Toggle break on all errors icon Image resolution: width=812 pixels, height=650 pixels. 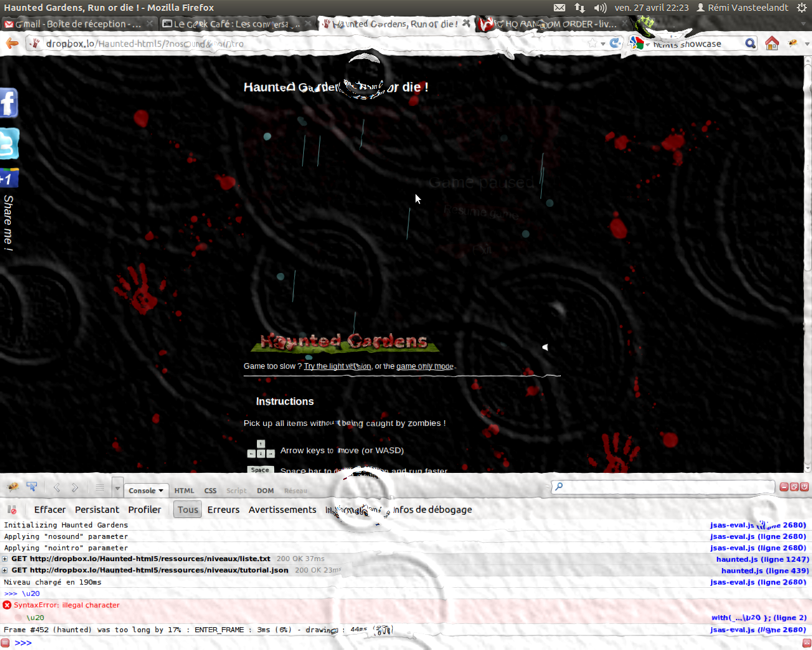click(x=11, y=510)
